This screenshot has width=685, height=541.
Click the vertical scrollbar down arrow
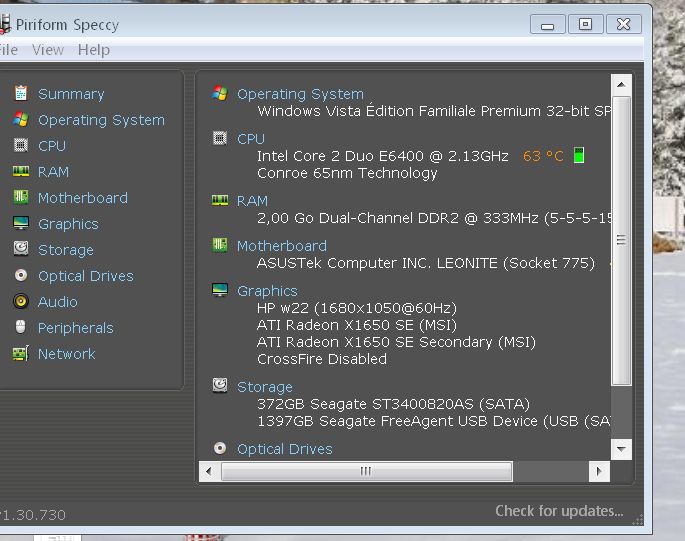coord(621,449)
